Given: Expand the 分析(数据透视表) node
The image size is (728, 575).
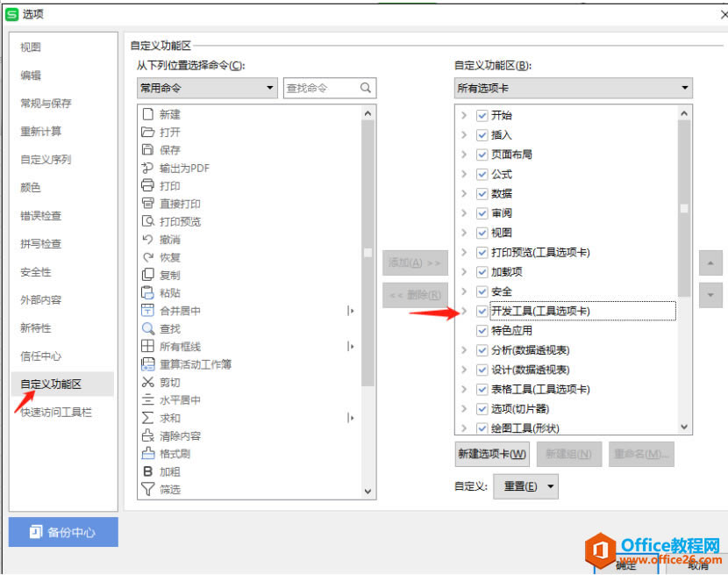Looking at the screenshot, I should click(463, 350).
